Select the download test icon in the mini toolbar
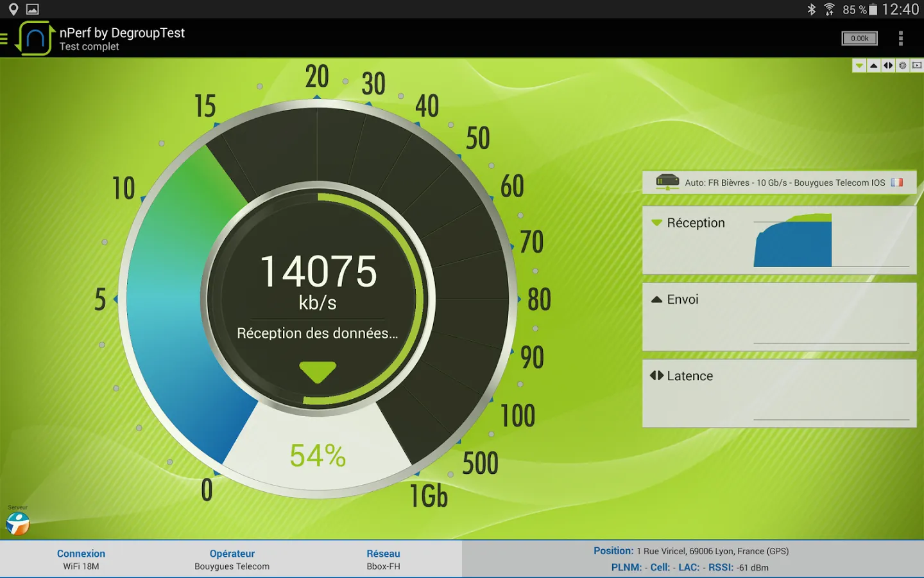This screenshot has height=578, width=924. (x=859, y=66)
